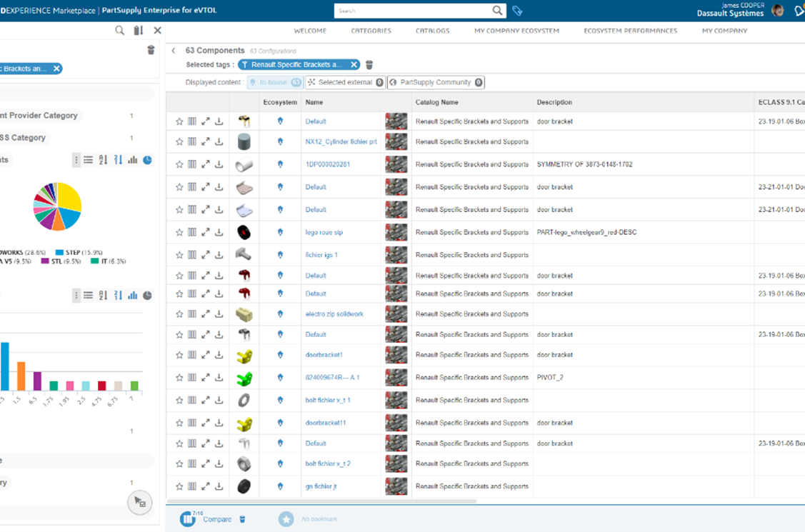Open the CATALOGS tab

[x=432, y=31]
